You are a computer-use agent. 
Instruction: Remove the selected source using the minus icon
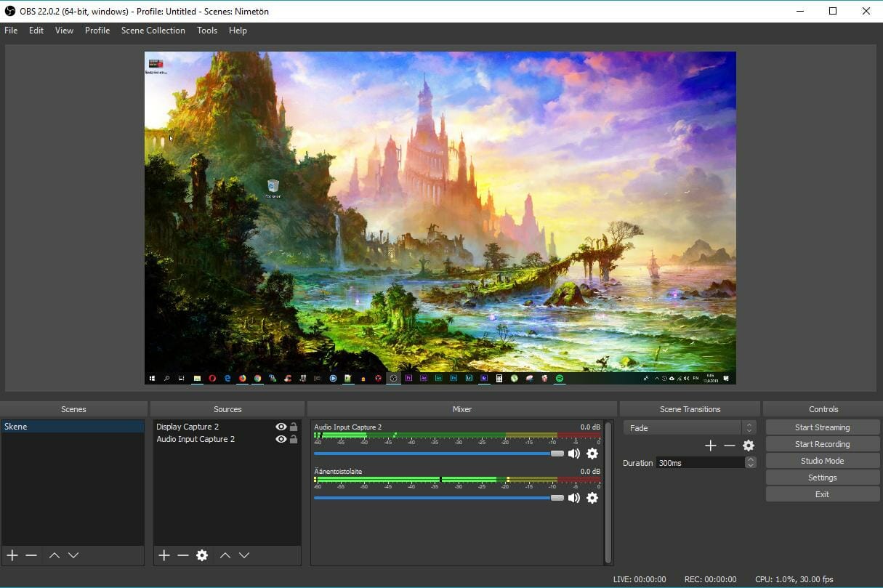pyautogui.click(x=182, y=555)
